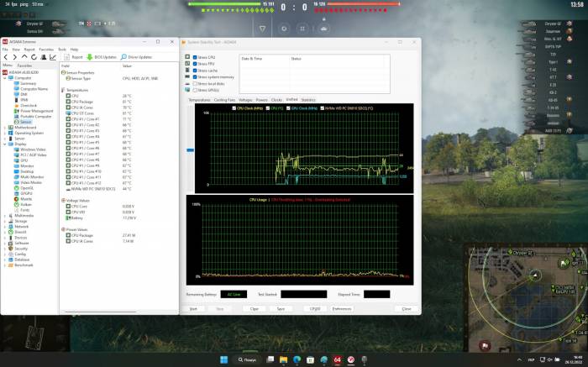The height and width of the screenshot is (367, 588).
Task: Click the Save button in Stability Test
Action: coord(281,308)
